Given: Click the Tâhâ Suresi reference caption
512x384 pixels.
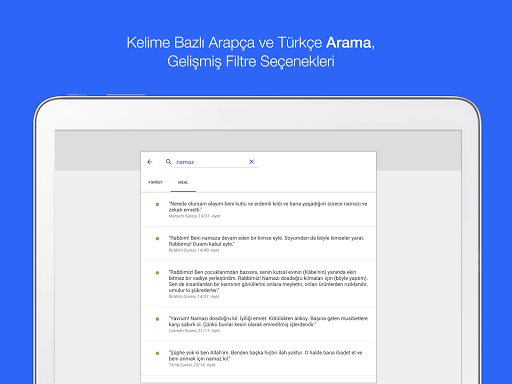Looking at the screenshot, I should (192, 365).
